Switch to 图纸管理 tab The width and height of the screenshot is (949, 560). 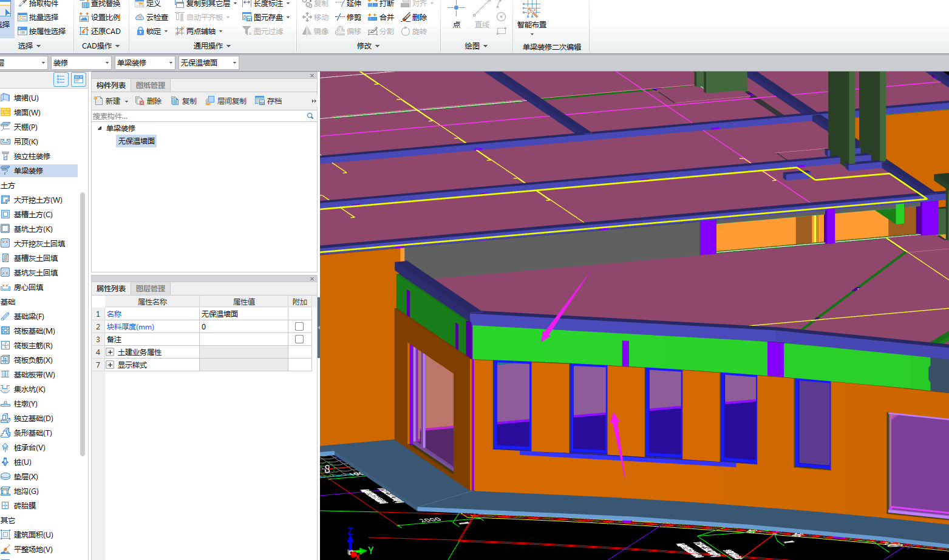(x=150, y=85)
